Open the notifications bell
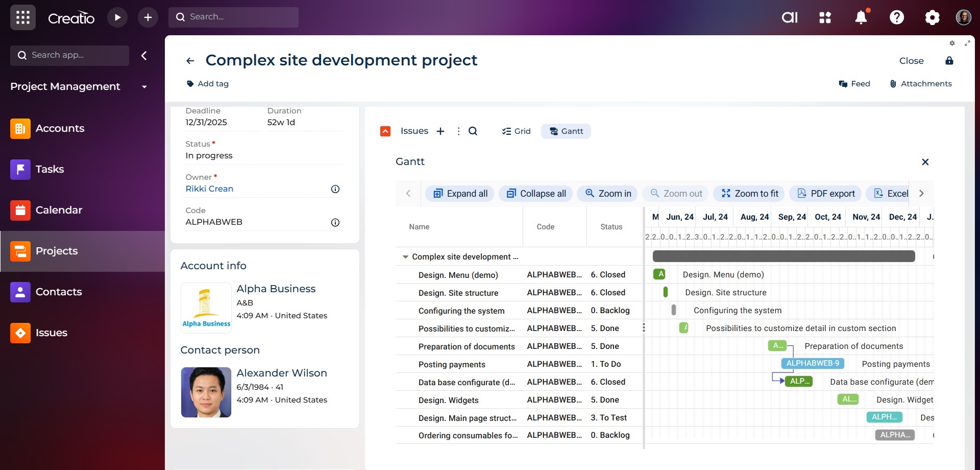Viewport: 980px width, 470px height. click(x=861, y=17)
